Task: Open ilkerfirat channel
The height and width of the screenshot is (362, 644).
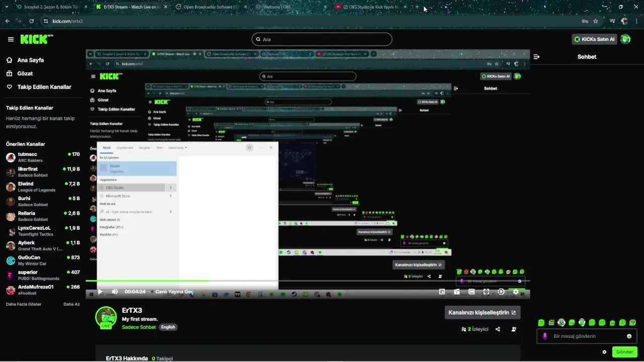Action: click(x=43, y=172)
